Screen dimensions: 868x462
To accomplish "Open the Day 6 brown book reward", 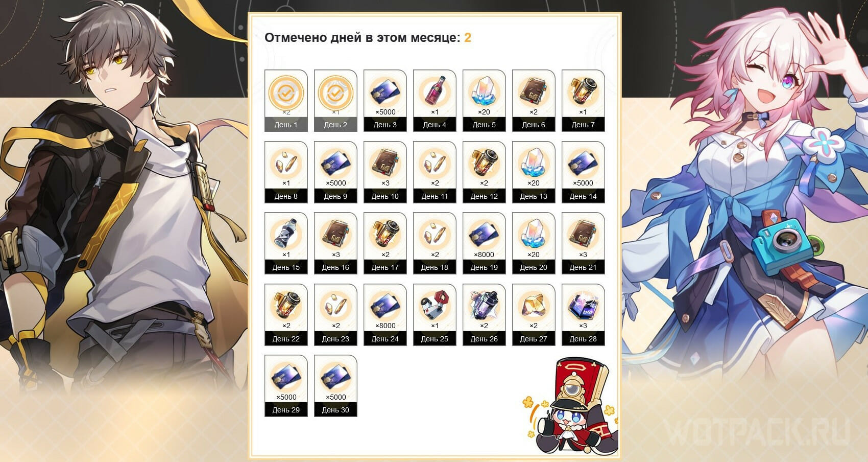I will click(534, 101).
